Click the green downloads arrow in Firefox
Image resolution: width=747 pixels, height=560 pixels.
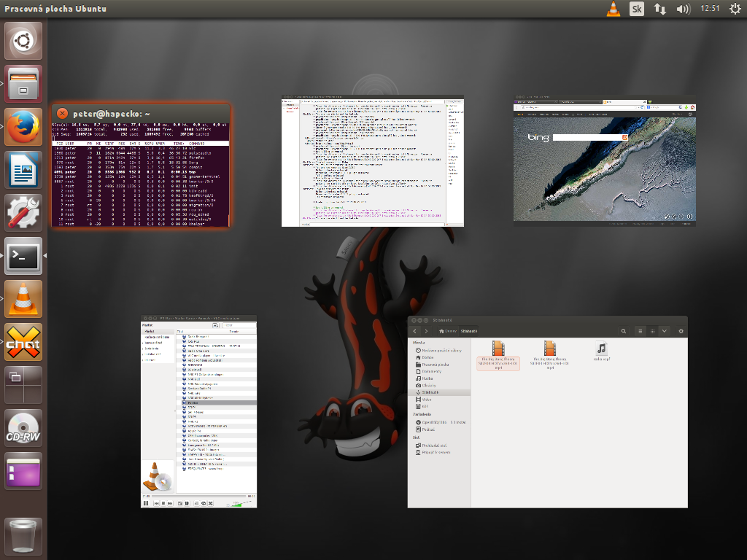click(x=686, y=107)
